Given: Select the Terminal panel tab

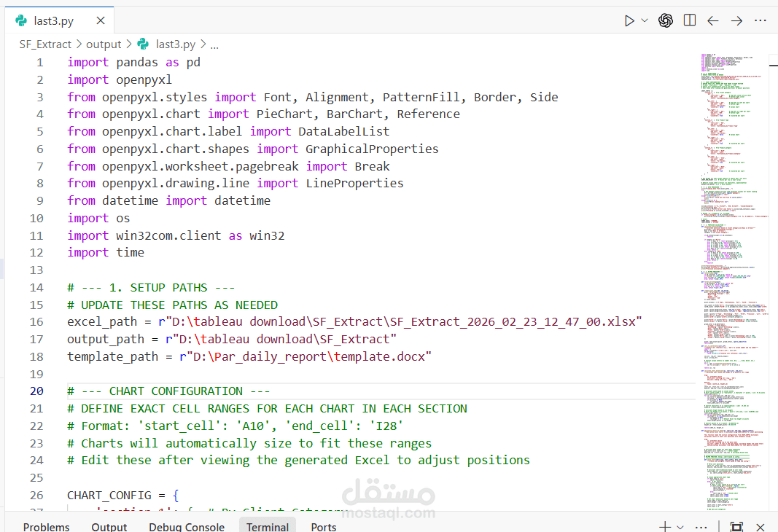Looking at the screenshot, I should (x=268, y=527).
